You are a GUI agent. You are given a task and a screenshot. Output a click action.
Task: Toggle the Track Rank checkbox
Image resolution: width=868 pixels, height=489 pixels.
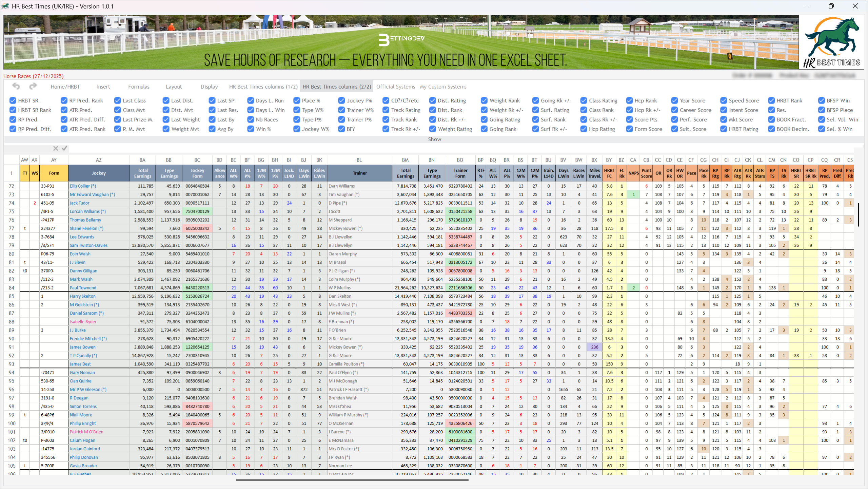coord(386,119)
